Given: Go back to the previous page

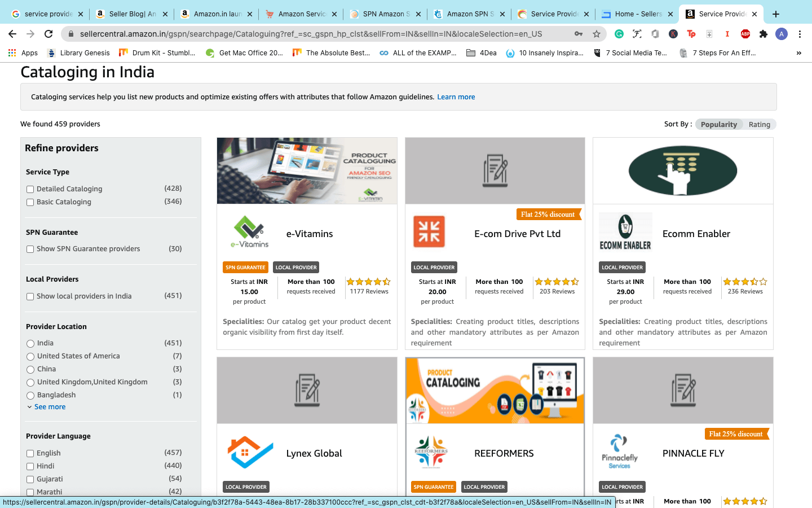Looking at the screenshot, I should coord(12,34).
